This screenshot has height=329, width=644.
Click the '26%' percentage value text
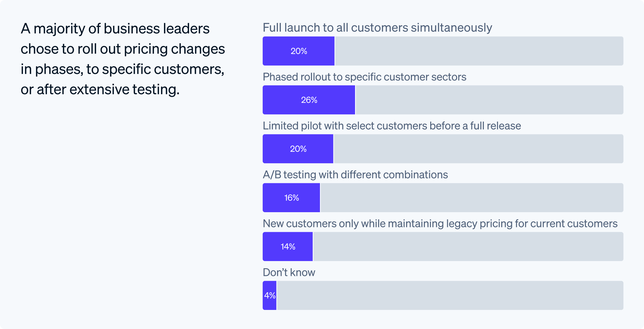(309, 100)
